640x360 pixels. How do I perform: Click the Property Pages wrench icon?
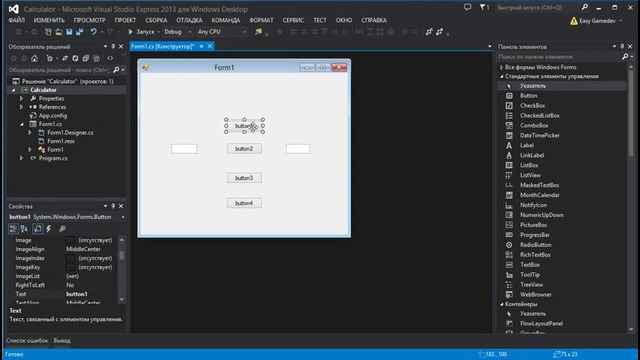click(62, 229)
